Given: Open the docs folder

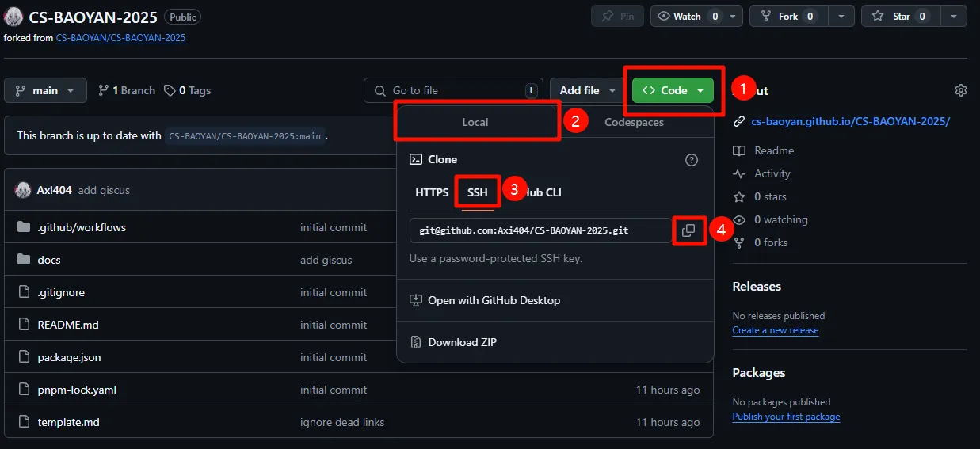Looking at the screenshot, I should pos(49,260).
